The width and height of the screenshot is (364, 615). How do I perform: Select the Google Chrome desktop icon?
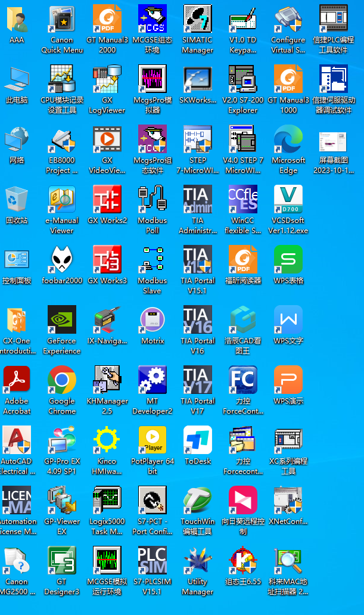pyautogui.click(x=62, y=381)
